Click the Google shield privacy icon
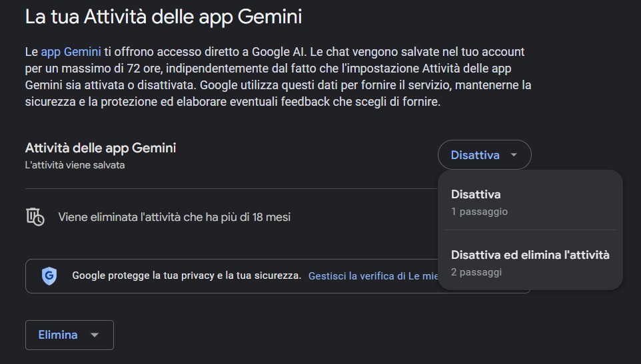Viewport: 641px width, 364px height. 49,276
